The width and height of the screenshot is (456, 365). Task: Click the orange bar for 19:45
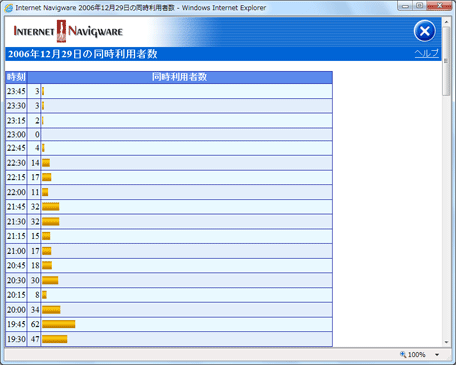point(59,324)
